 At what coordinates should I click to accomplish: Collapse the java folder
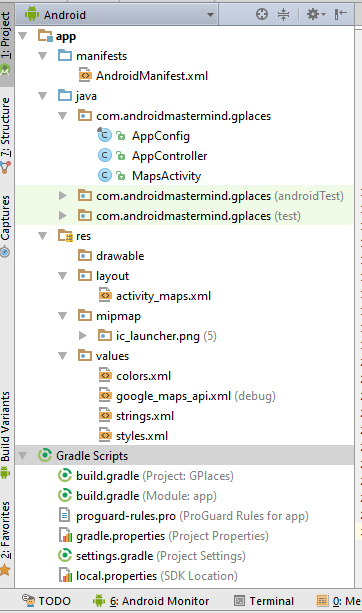(x=43, y=96)
